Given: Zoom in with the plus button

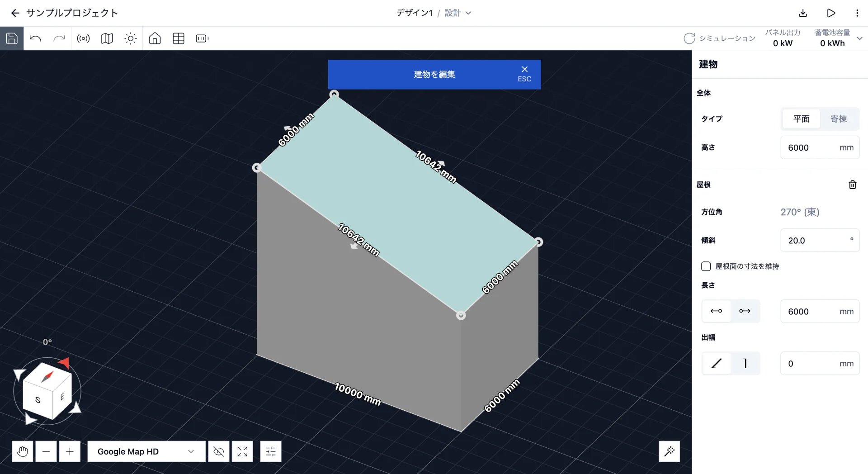Looking at the screenshot, I should [x=70, y=451].
